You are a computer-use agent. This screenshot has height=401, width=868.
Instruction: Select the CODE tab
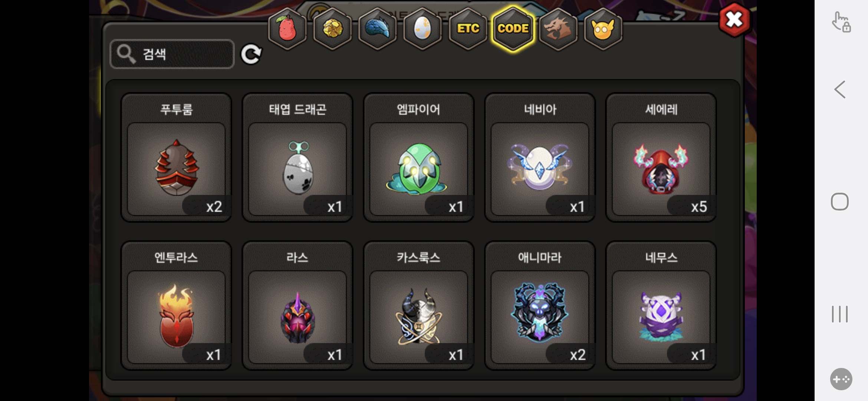(x=513, y=29)
